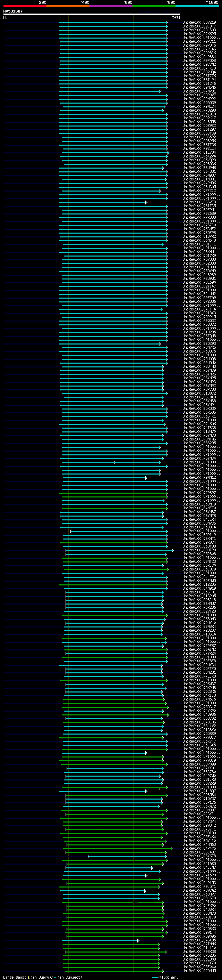The image size is (222, 980).
Task: Open hit UniRef100_Q7RE67
Action: pos(199,646)
